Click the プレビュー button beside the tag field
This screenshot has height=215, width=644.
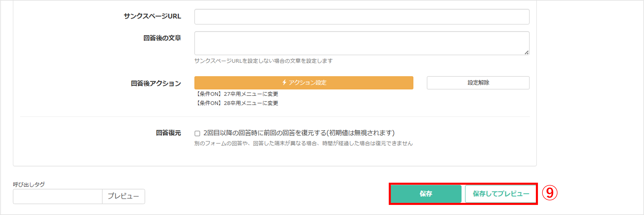point(123,196)
